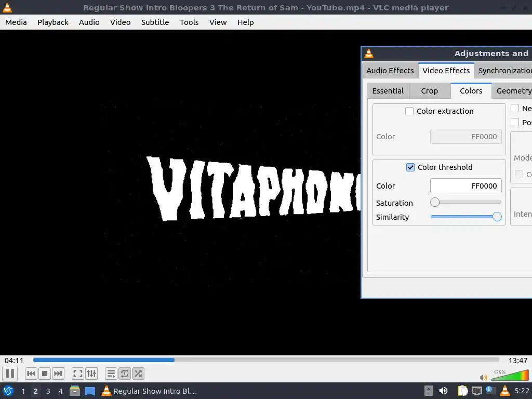Open the system volume tray icon

pyautogui.click(x=443, y=391)
